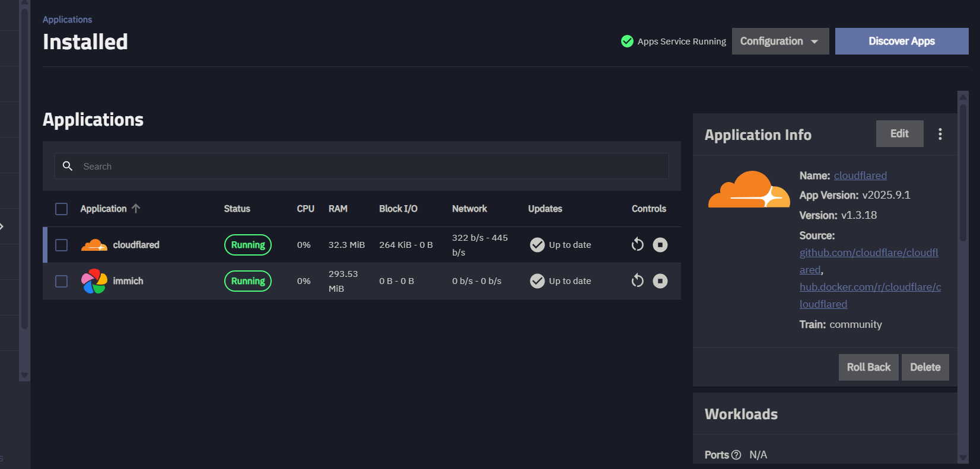Click the Version v1.3.18 text
The image size is (980, 469).
pos(838,215)
